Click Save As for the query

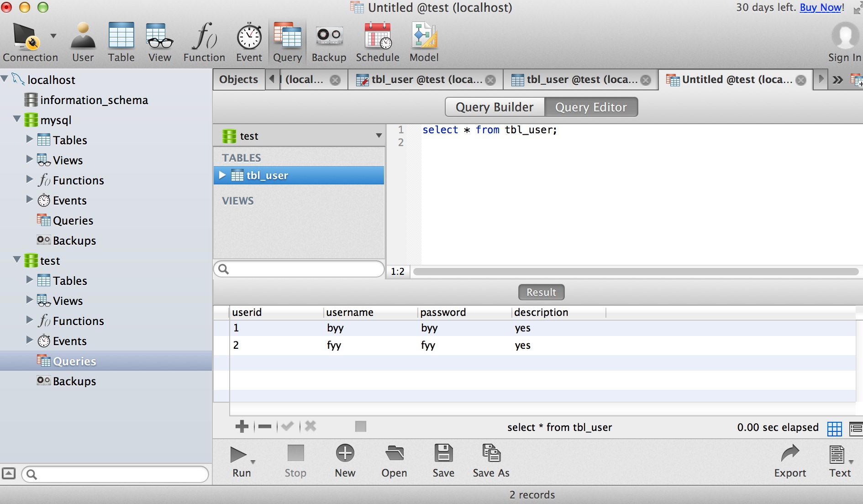click(491, 461)
